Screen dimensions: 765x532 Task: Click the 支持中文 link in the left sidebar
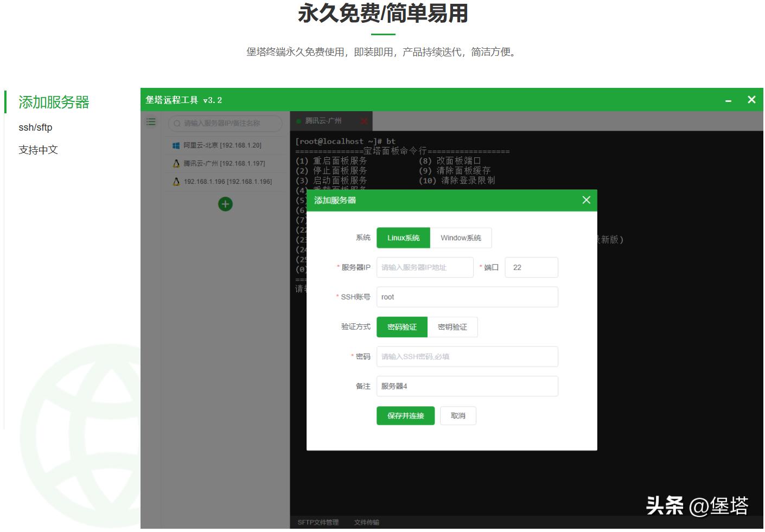[x=37, y=150]
